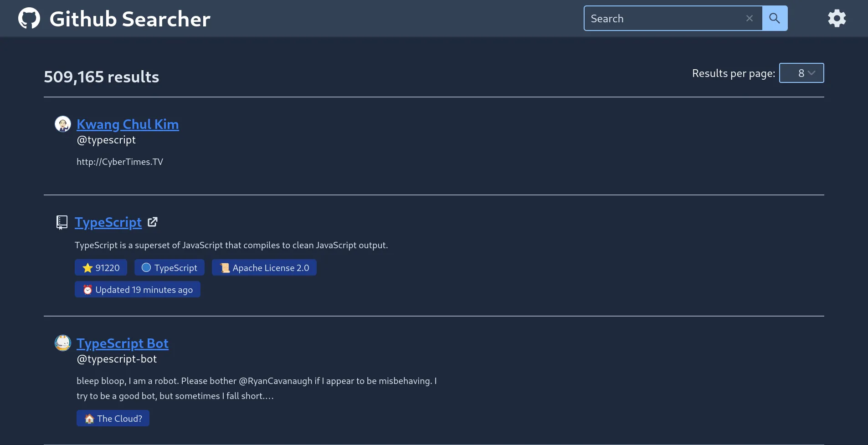Image resolution: width=868 pixels, height=445 pixels.
Task: Clear the search field with X
Action: tap(749, 18)
